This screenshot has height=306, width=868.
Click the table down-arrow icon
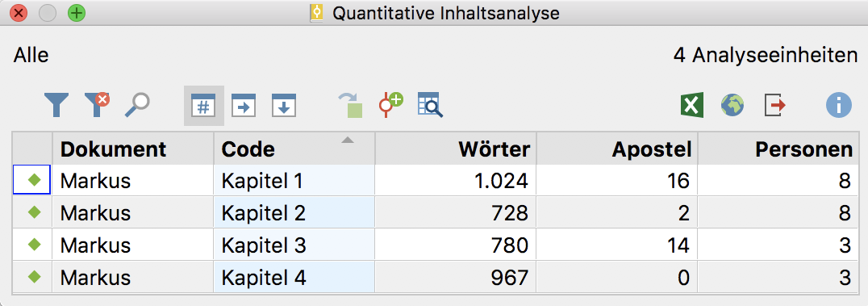pos(284,105)
